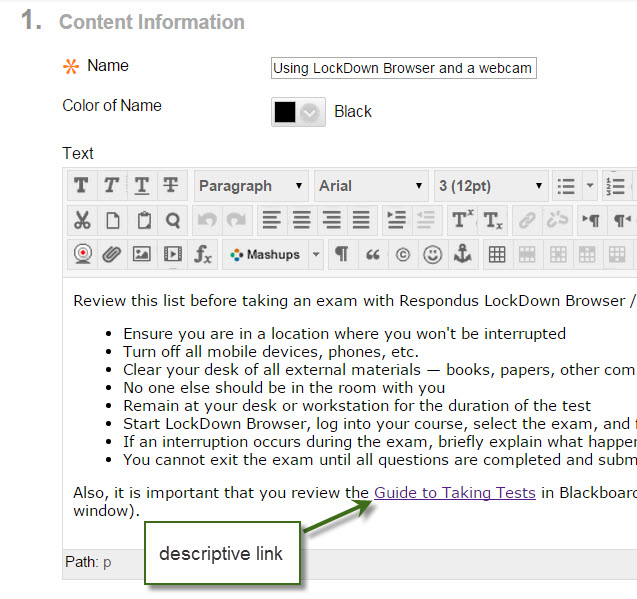Toggle bullet list formatting

click(x=566, y=186)
